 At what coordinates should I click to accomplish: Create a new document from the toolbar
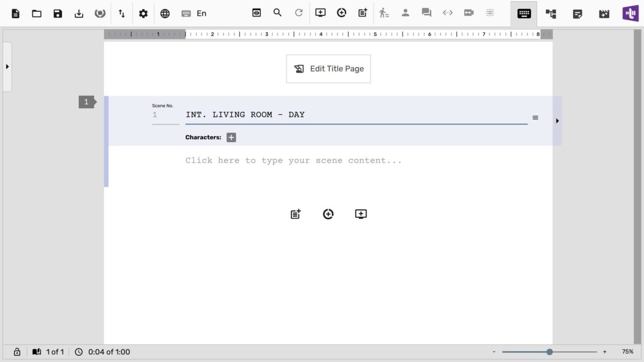point(16,13)
